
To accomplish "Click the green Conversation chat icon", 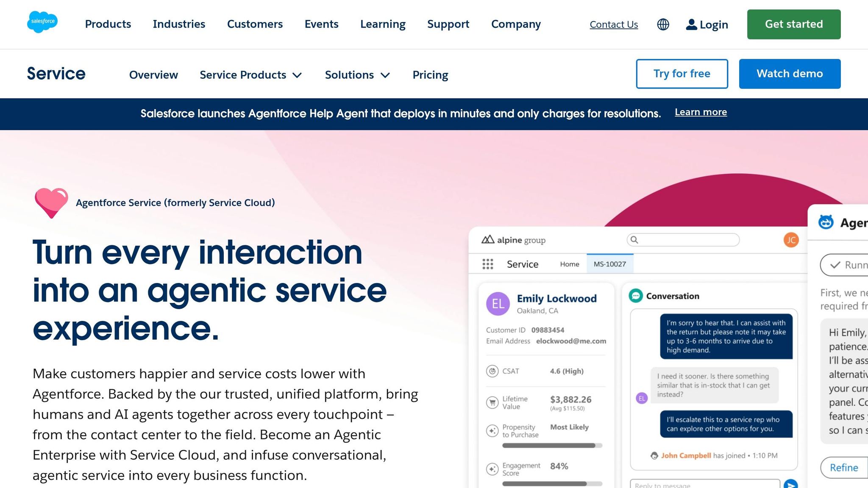I will click(x=636, y=296).
